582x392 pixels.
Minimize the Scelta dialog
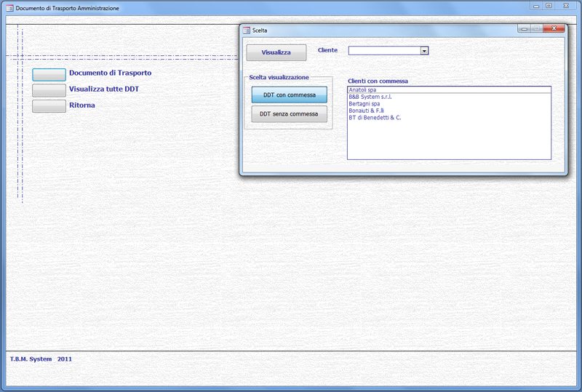pos(524,28)
